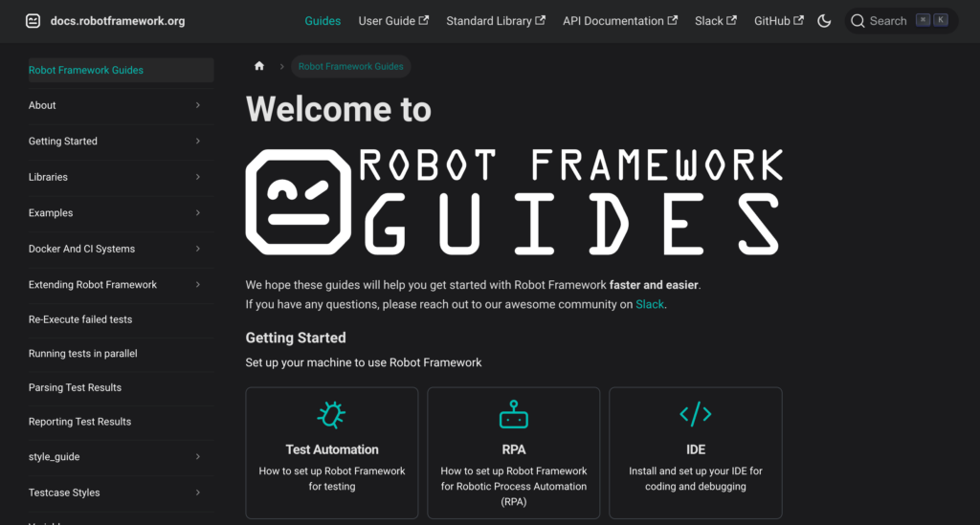
Task: Toggle dark/light mode with the moon icon
Action: (824, 21)
